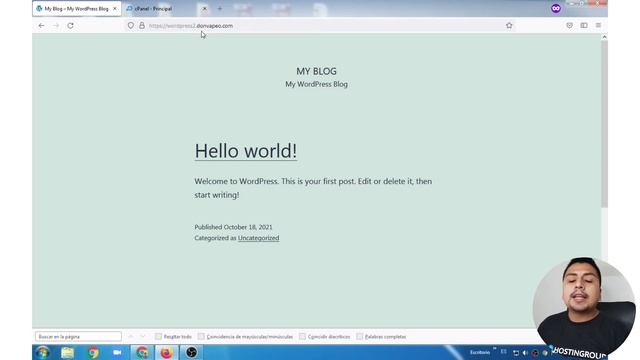This screenshot has width=640, height=360.
Task: Launch Google Chrome from the taskbar
Action: click(93, 352)
